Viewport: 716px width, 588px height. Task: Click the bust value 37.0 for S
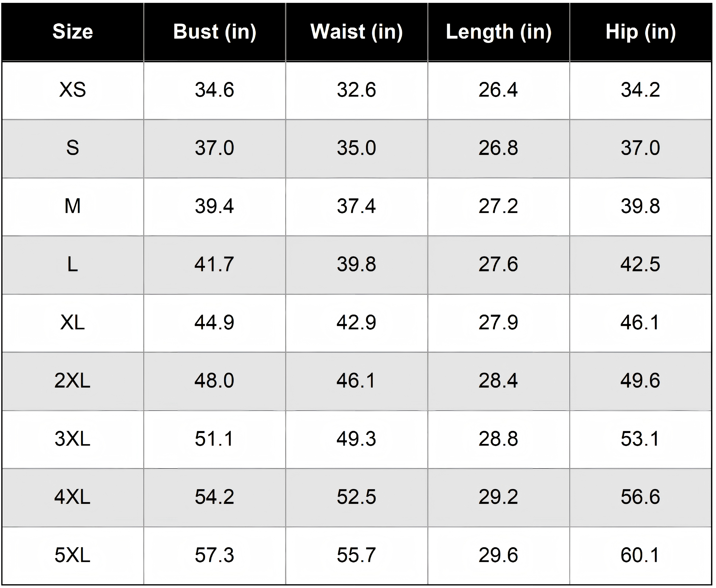click(x=214, y=148)
